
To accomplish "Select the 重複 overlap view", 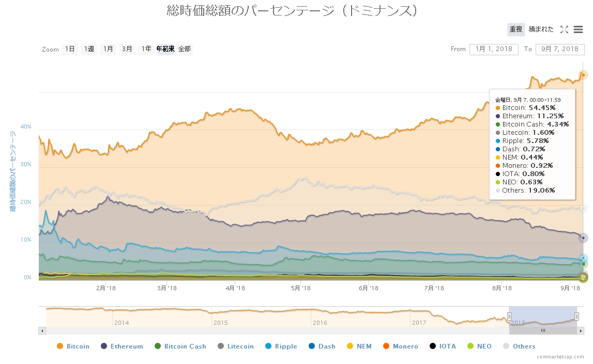I will point(515,29).
